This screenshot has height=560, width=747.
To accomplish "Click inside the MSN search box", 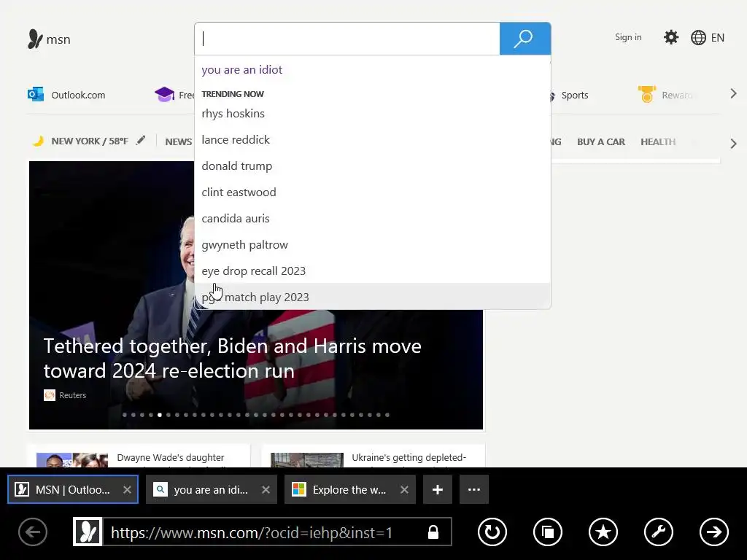I will point(347,39).
